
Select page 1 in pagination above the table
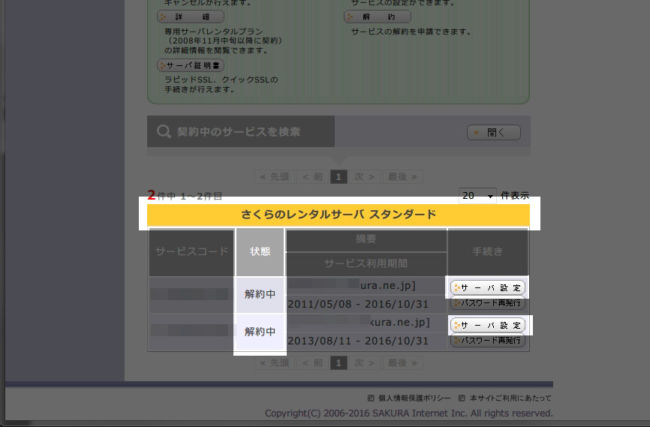[339, 177]
